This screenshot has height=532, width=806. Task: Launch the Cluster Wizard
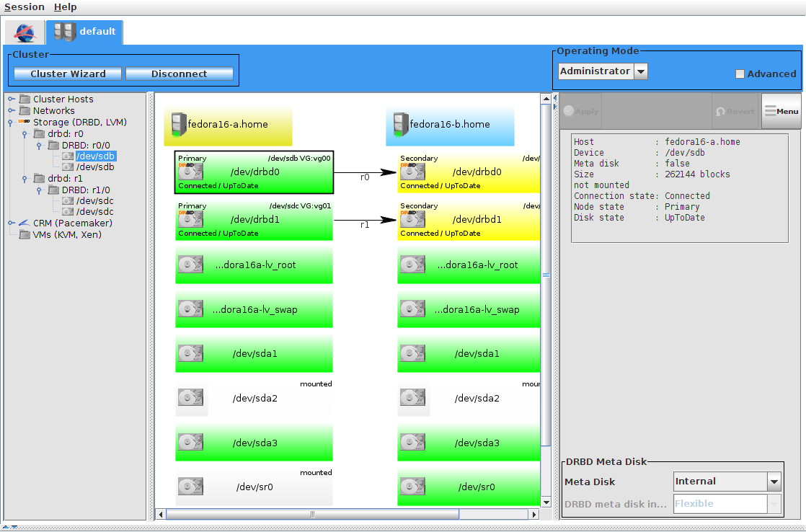(x=66, y=73)
